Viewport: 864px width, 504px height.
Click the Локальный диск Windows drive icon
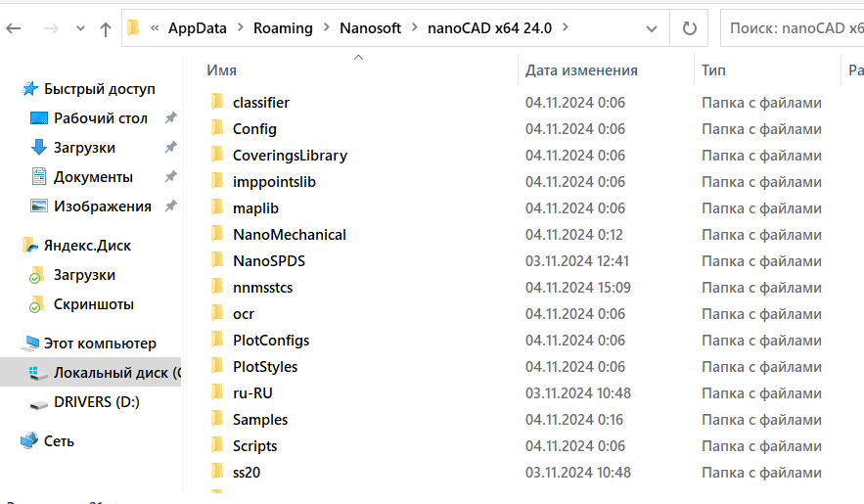coord(38,373)
